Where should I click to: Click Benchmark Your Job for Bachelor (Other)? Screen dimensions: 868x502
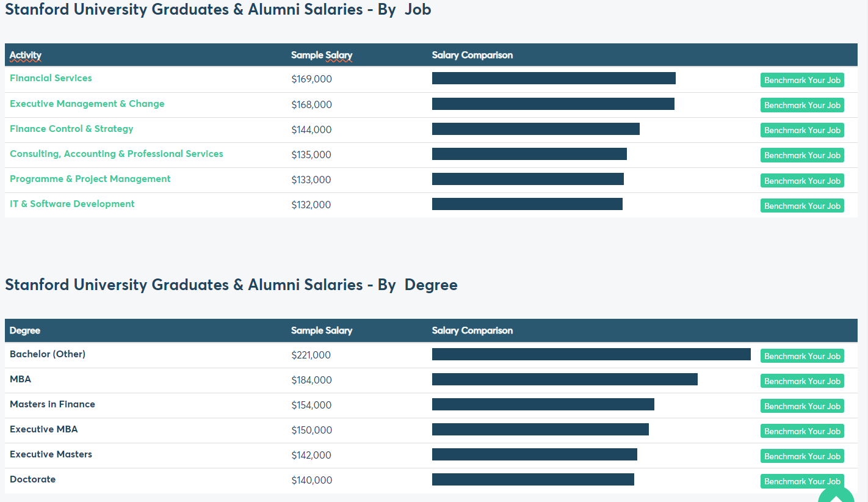(x=802, y=355)
